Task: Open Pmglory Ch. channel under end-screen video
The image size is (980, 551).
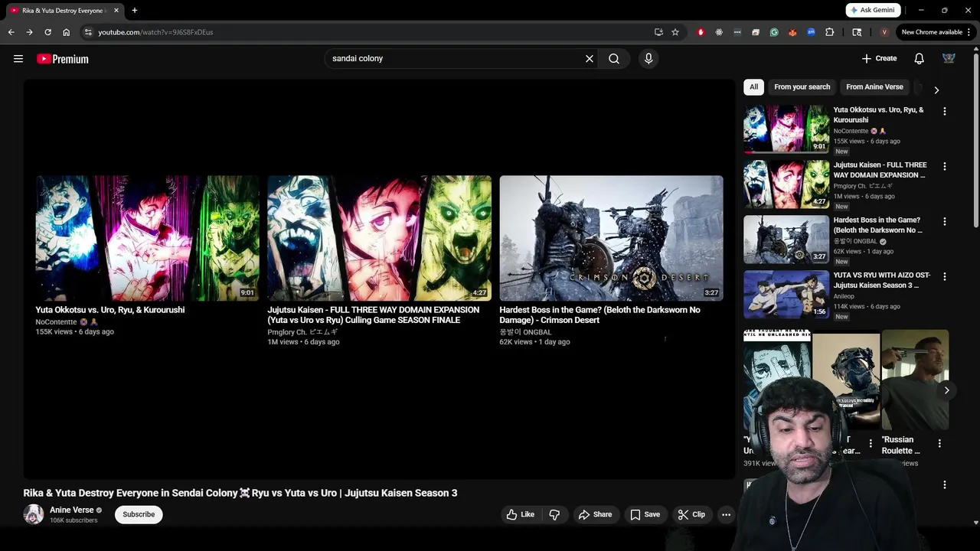Action: (x=302, y=332)
